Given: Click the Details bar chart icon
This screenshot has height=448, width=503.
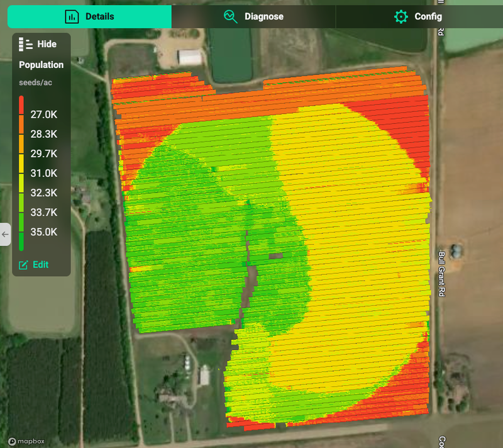Looking at the screenshot, I should 72,16.
